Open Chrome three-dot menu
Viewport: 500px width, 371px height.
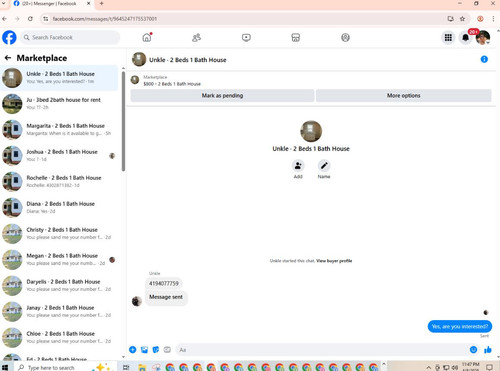[x=493, y=19]
